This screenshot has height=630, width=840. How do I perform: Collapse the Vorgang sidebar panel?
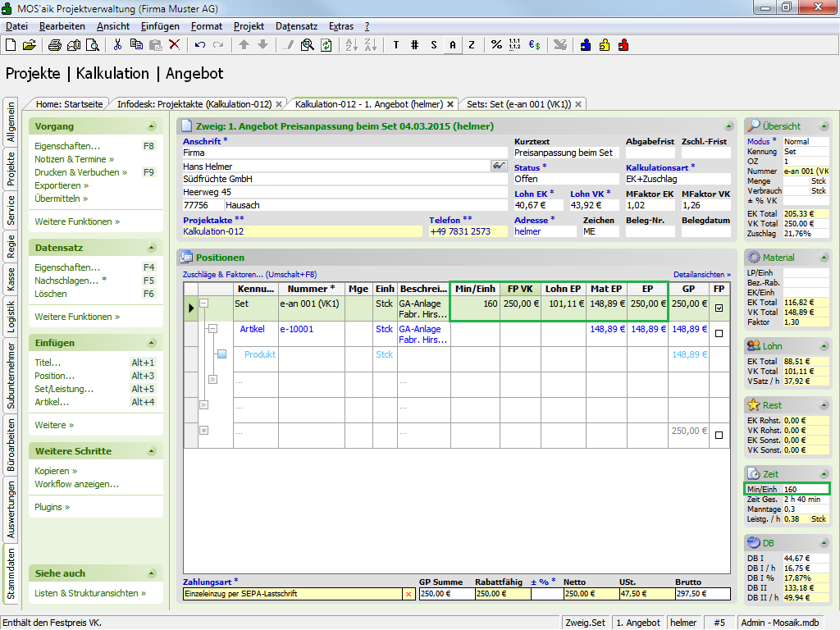pyautogui.click(x=151, y=126)
